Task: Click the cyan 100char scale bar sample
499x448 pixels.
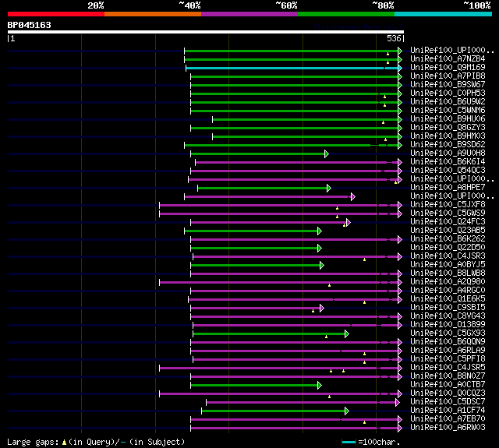Action: point(349,442)
